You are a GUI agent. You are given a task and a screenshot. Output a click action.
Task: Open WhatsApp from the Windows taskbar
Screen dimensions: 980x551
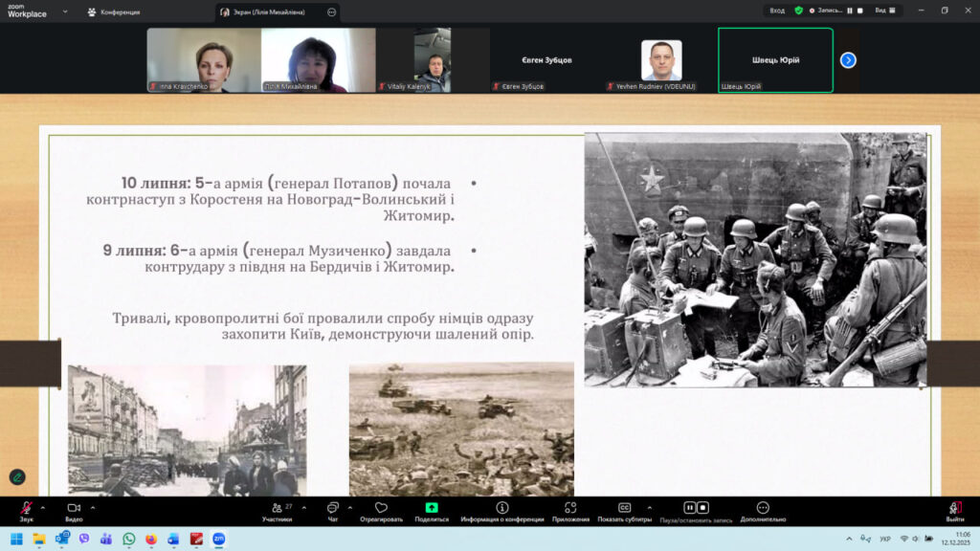coord(128,539)
